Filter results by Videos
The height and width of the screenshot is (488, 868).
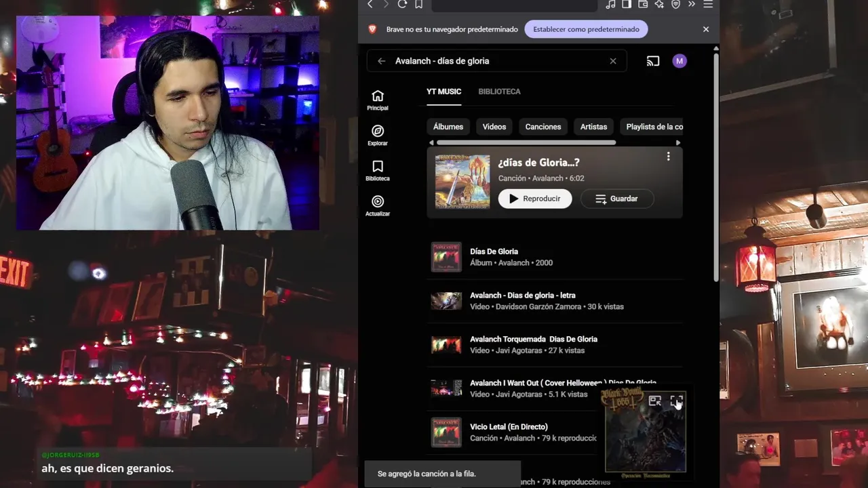494,127
